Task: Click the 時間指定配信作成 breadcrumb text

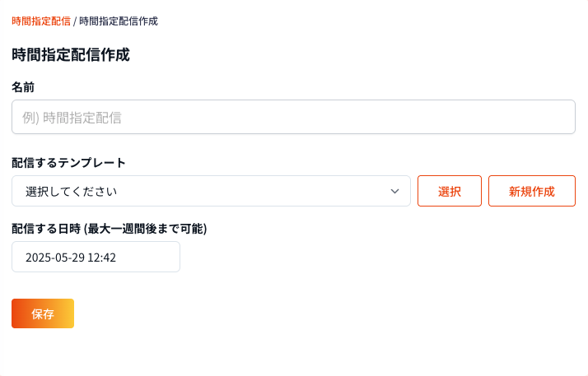Action: coord(119,21)
